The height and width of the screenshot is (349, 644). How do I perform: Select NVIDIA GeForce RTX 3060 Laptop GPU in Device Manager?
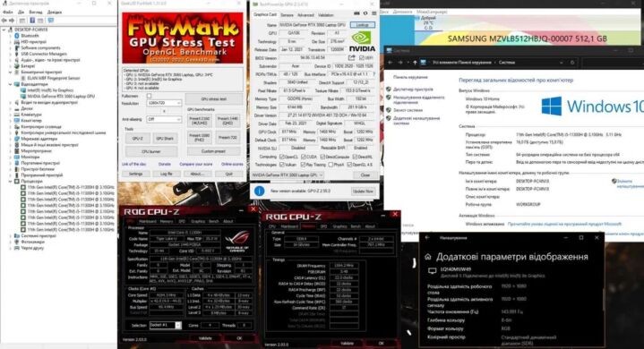61,97
